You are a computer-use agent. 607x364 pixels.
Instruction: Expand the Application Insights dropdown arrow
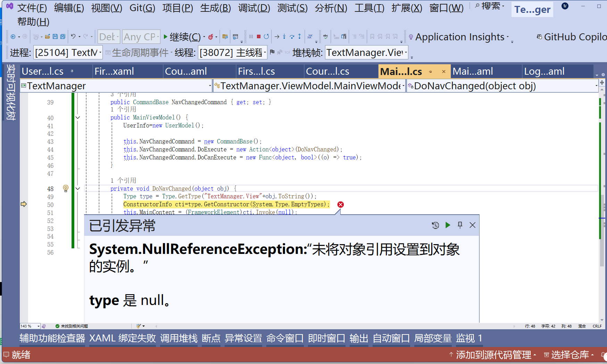508,37
